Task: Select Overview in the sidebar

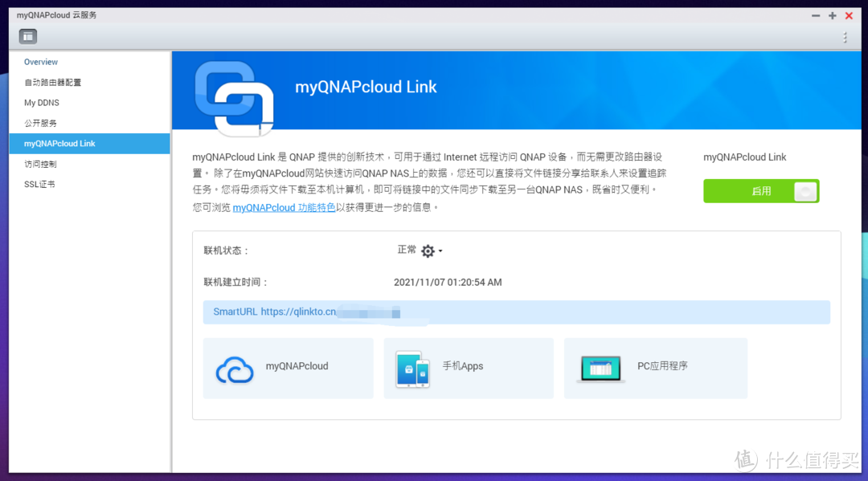Action: point(41,61)
